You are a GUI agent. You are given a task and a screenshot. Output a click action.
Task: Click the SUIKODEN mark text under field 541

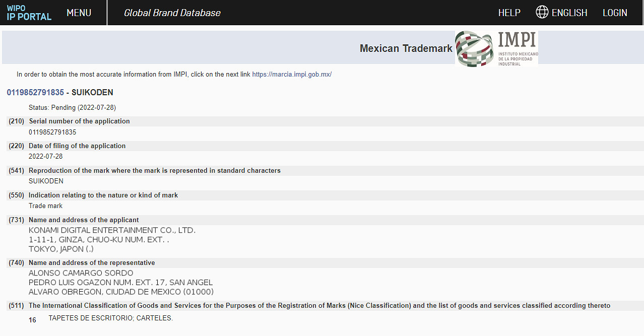tap(46, 181)
